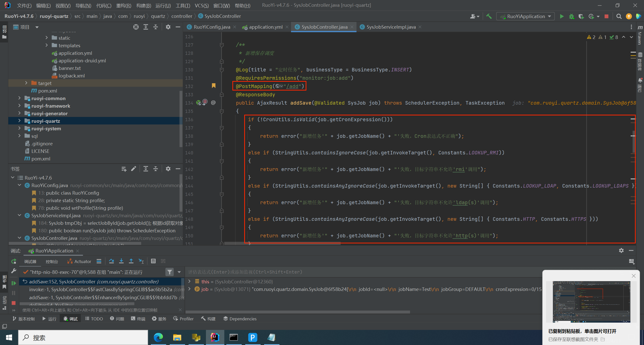This screenshot has width=644, height=345.
Task: Open the 重构(R) menu
Action: (124, 5)
